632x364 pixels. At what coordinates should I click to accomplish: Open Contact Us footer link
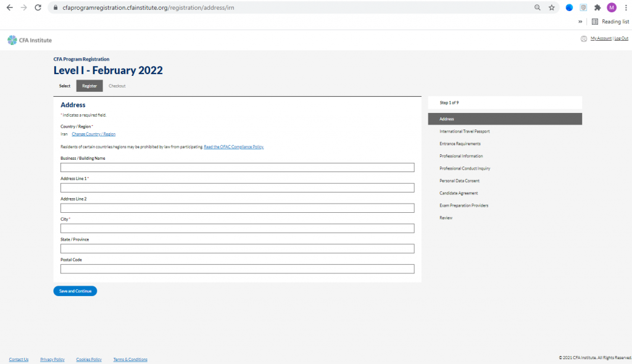coord(19,360)
